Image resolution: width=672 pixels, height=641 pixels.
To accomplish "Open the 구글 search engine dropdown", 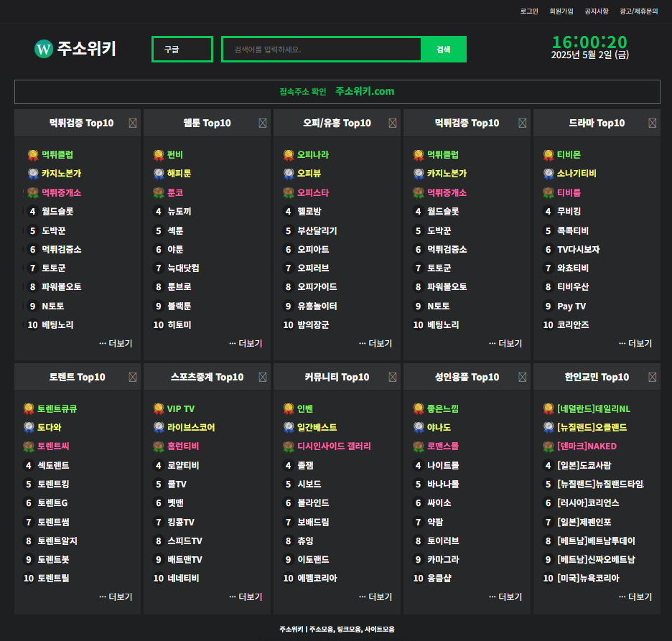I will 182,50.
